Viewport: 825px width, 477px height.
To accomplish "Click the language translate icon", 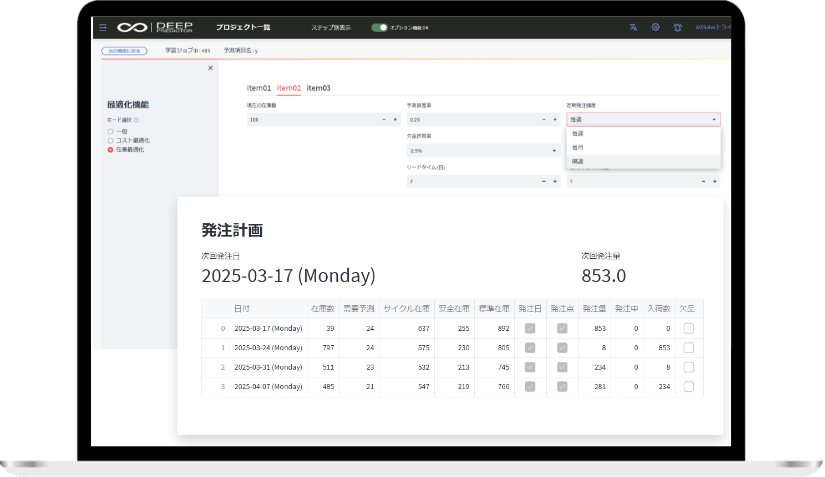I will (633, 27).
